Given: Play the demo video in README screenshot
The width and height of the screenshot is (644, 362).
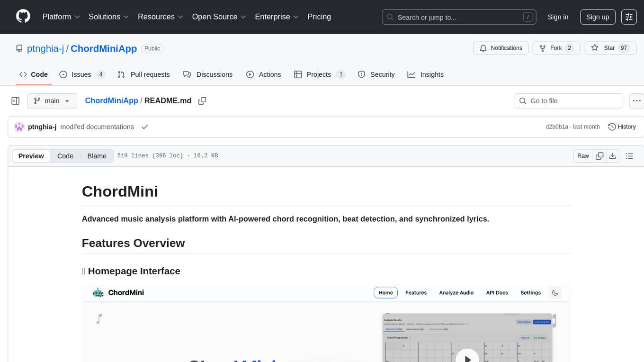Looking at the screenshot, I should tap(467, 356).
